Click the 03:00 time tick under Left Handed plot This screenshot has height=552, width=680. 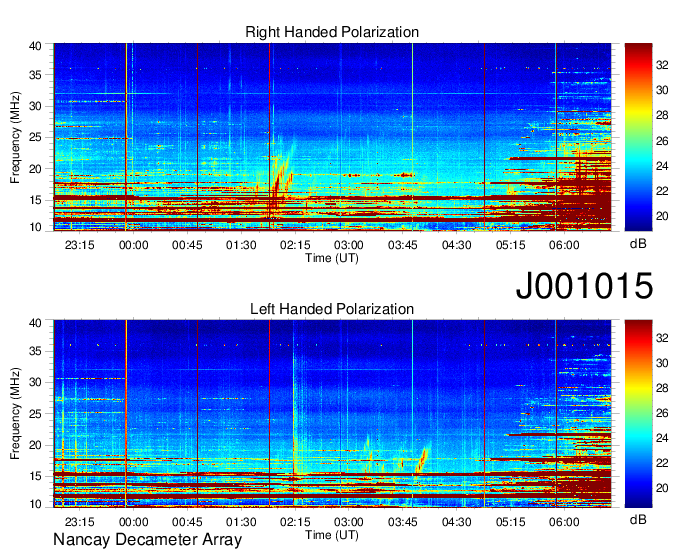pyautogui.click(x=349, y=522)
